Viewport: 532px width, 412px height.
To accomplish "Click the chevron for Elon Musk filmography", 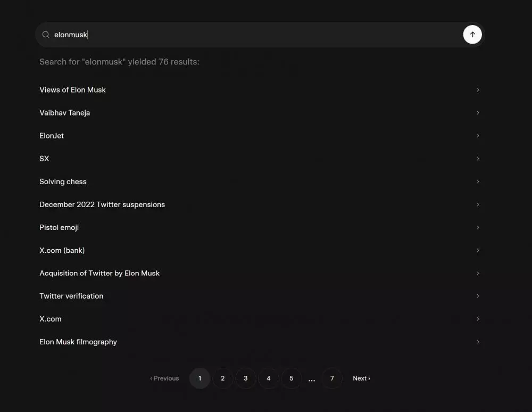I will (478, 342).
